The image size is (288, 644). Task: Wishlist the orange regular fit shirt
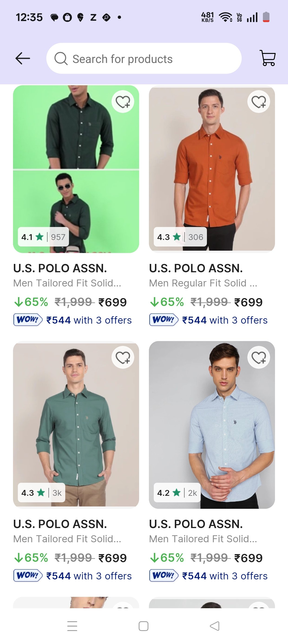(259, 102)
